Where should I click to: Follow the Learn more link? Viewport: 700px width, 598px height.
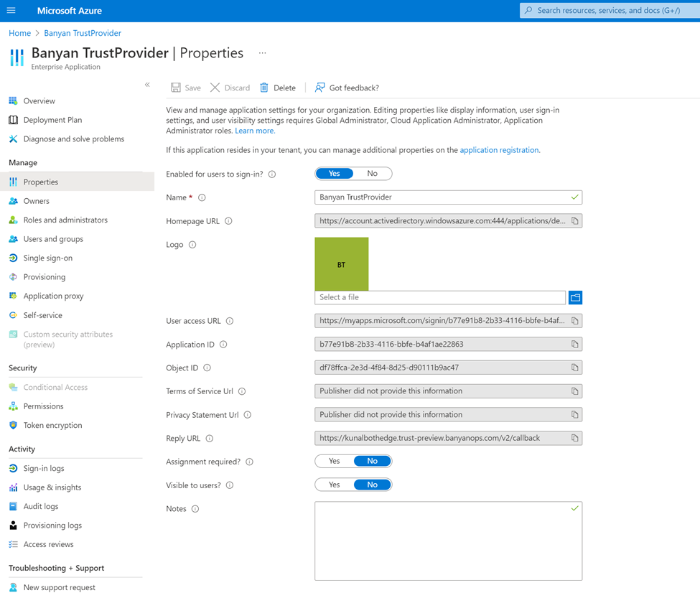click(255, 131)
